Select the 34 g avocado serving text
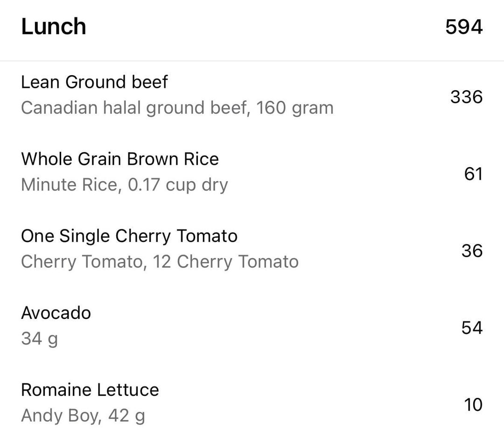The width and height of the screenshot is (504, 445). (x=40, y=339)
